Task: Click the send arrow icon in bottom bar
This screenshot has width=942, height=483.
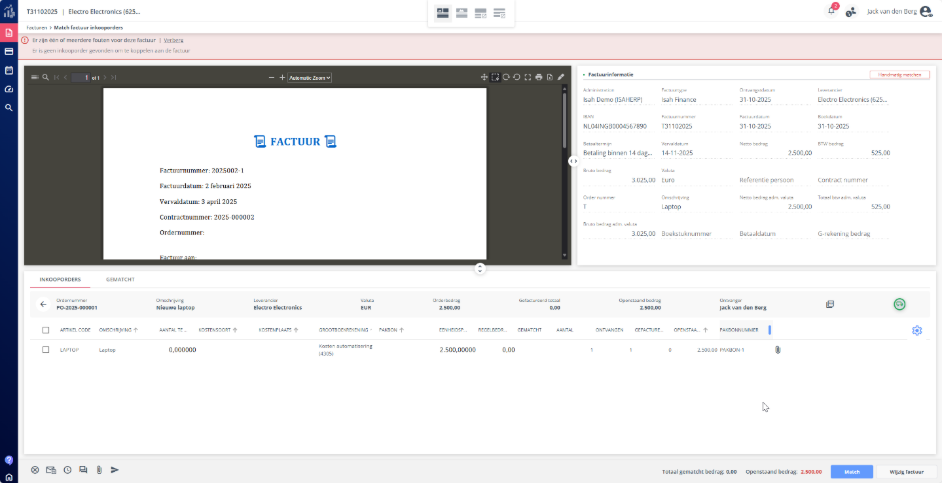Action: pos(115,469)
